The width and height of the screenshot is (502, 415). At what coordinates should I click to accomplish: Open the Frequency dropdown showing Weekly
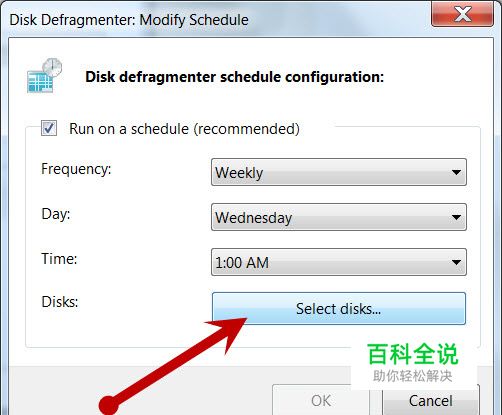[339, 172]
